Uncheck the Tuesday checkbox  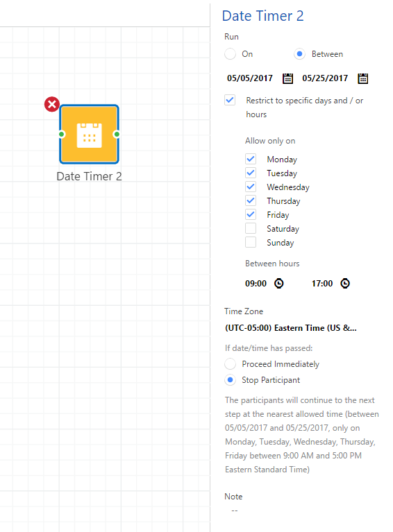click(251, 173)
